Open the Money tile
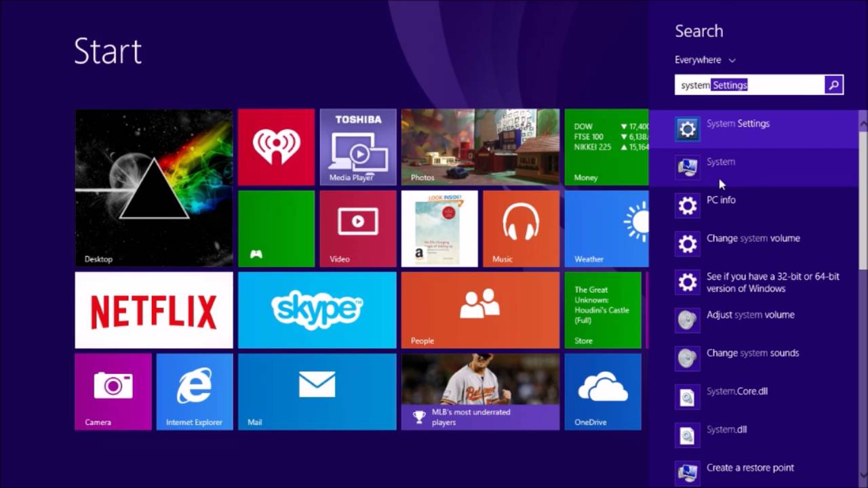Screen dimensions: 868x488 (606, 147)
